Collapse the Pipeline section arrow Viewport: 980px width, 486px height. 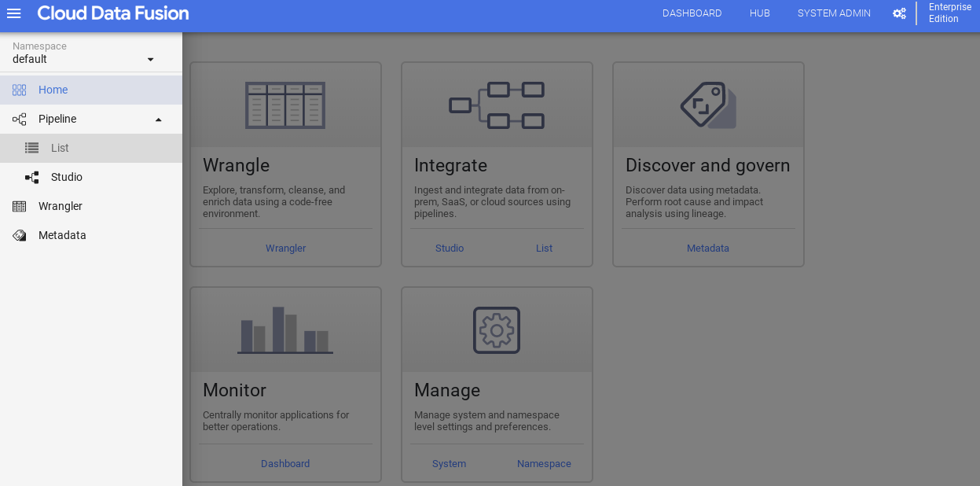click(x=158, y=120)
